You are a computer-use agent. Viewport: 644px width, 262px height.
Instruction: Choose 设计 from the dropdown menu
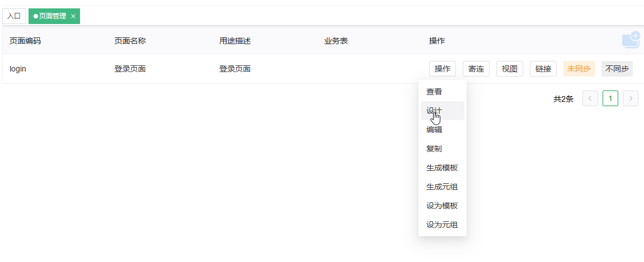(443, 111)
